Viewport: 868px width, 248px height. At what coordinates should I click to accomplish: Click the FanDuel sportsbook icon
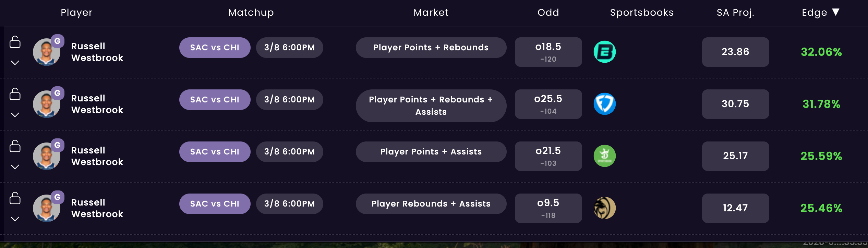pos(604,104)
